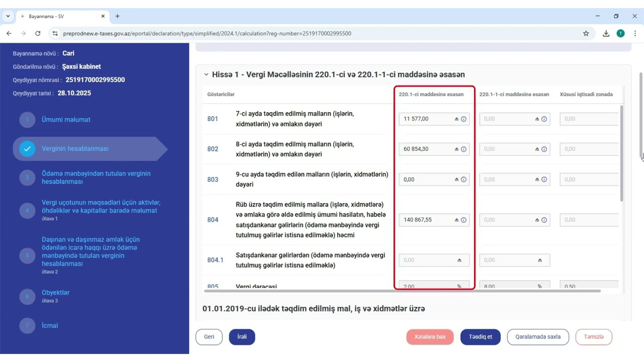This screenshot has height=362, width=644.
Task: Open the Obyektlər step
Action: click(x=55, y=296)
